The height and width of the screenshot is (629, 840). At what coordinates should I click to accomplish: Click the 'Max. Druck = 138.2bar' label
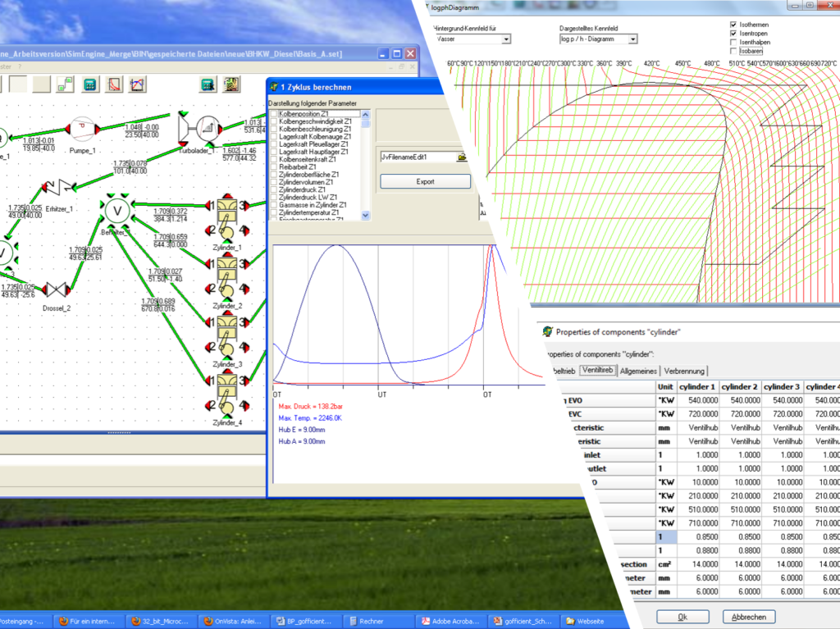310,407
